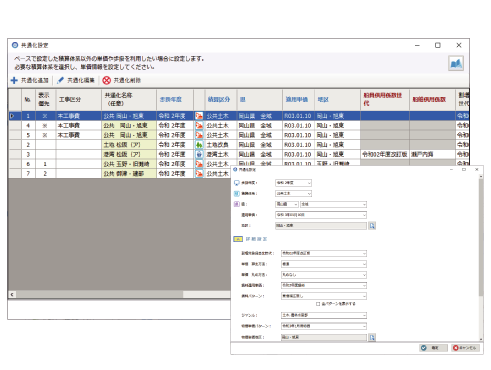Viewport: 491px width, 370px height.
Task: Click the monitor icon beside the 令和 2年度 dropdown
Action: tap(237, 183)
